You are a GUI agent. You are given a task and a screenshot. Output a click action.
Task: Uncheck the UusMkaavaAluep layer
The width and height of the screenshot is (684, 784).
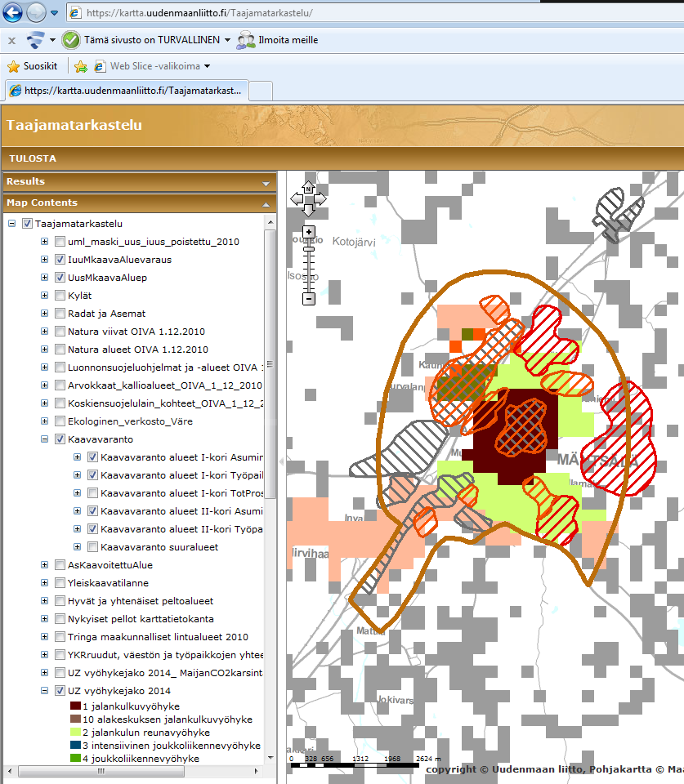(x=60, y=278)
